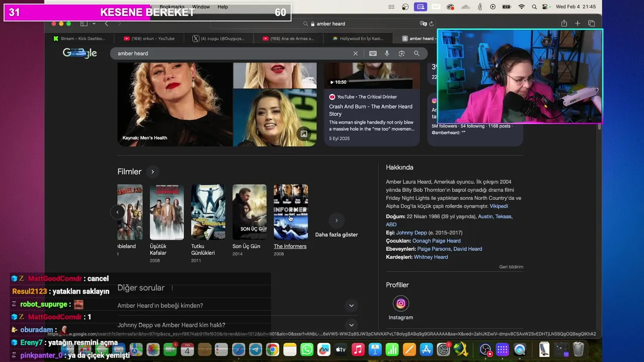This screenshot has height=362, width=644.
Task: Open Telegram from the Dock
Action: [255, 349]
